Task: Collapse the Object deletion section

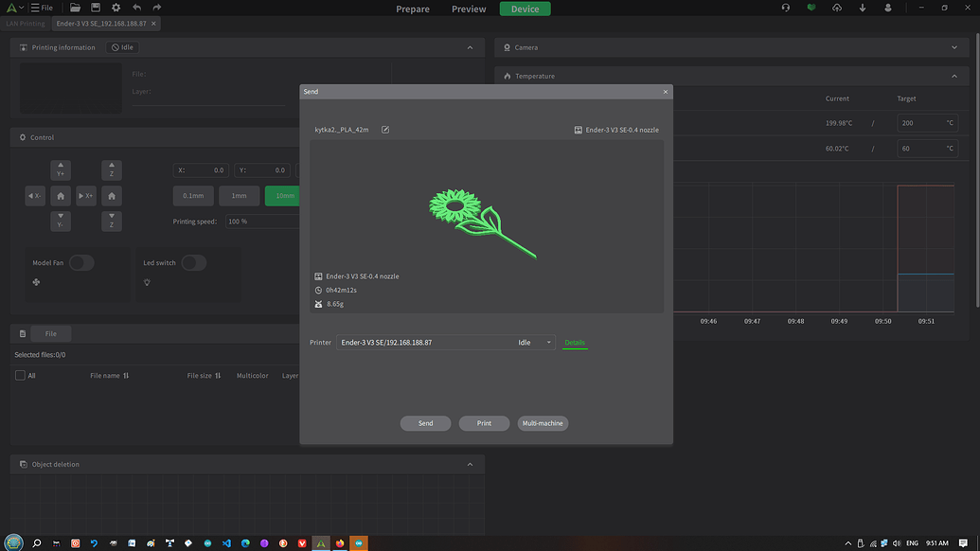Action: click(x=470, y=464)
